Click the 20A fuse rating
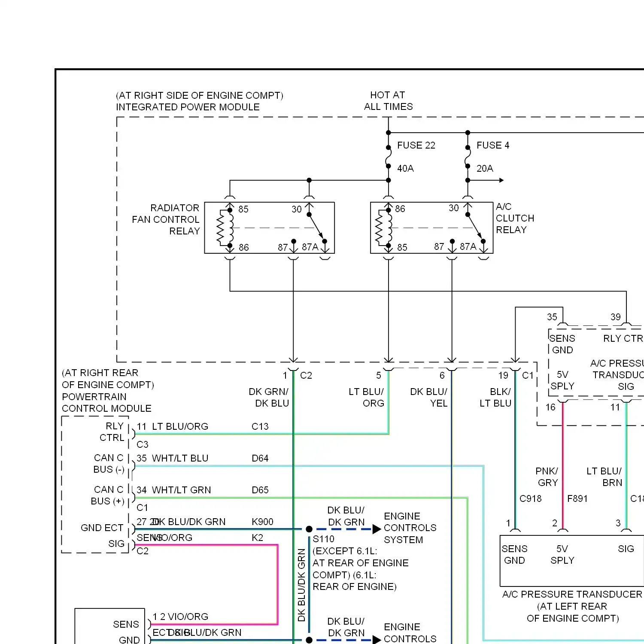Viewport: 644px width, 644px height. (x=485, y=168)
